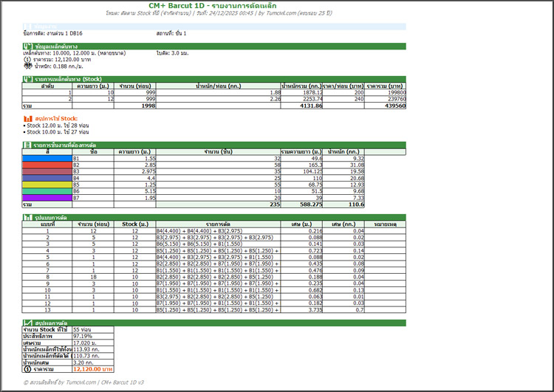Click the Stock list section header icon
Screen dimensions: 554x392
27,78
